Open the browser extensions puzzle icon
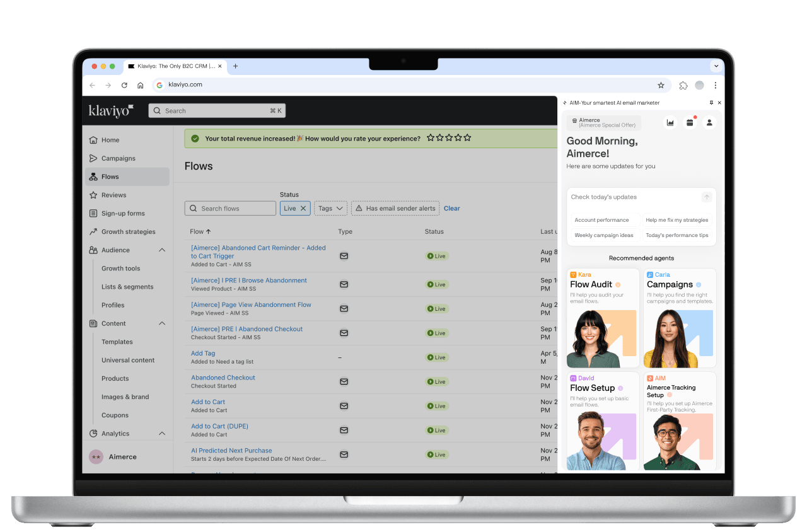The image size is (807, 532). tap(683, 85)
